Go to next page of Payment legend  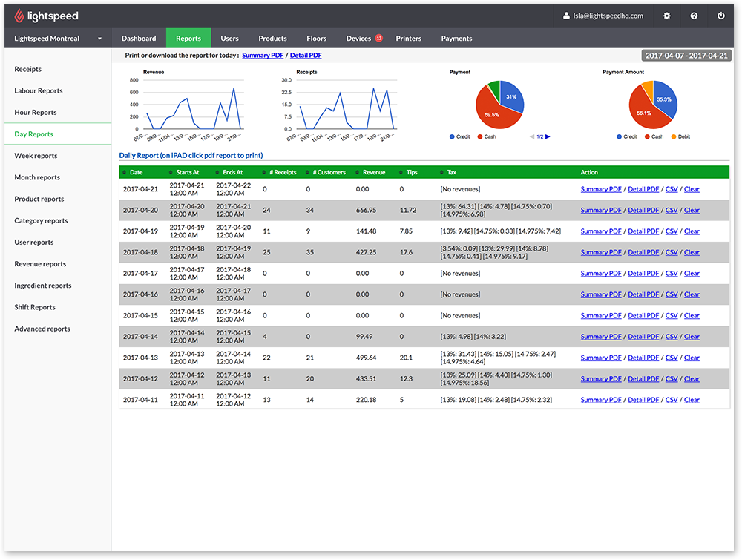(x=548, y=136)
